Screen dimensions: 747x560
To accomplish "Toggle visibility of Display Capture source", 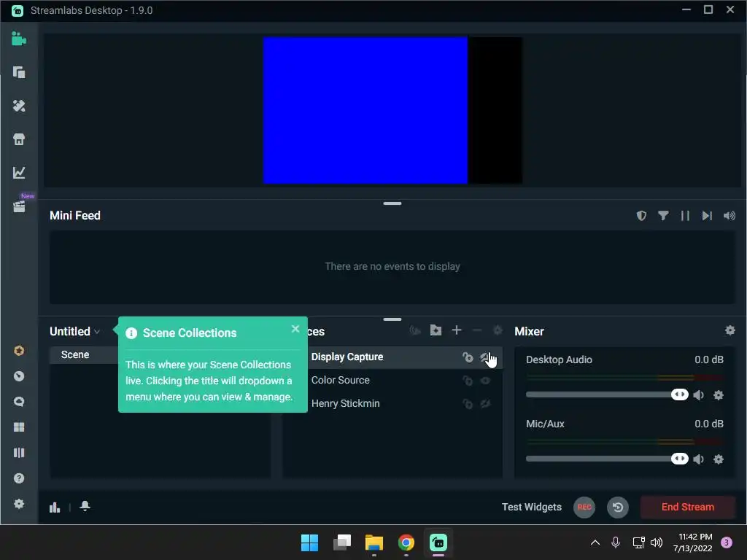I will point(485,357).
